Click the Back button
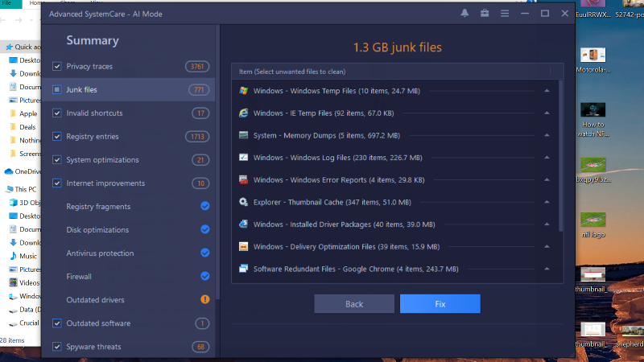 [354, 304]
